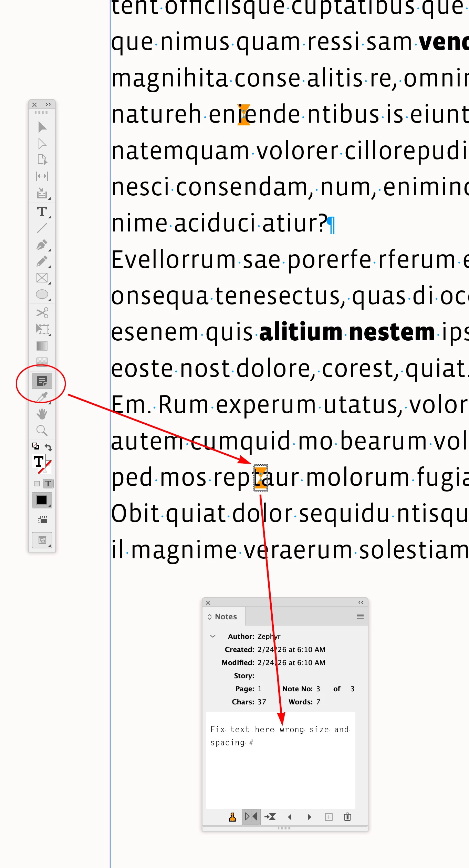Click the bold words 'alitium nestem'
Viewport: 469px width, 868px height.
[347, 332]
